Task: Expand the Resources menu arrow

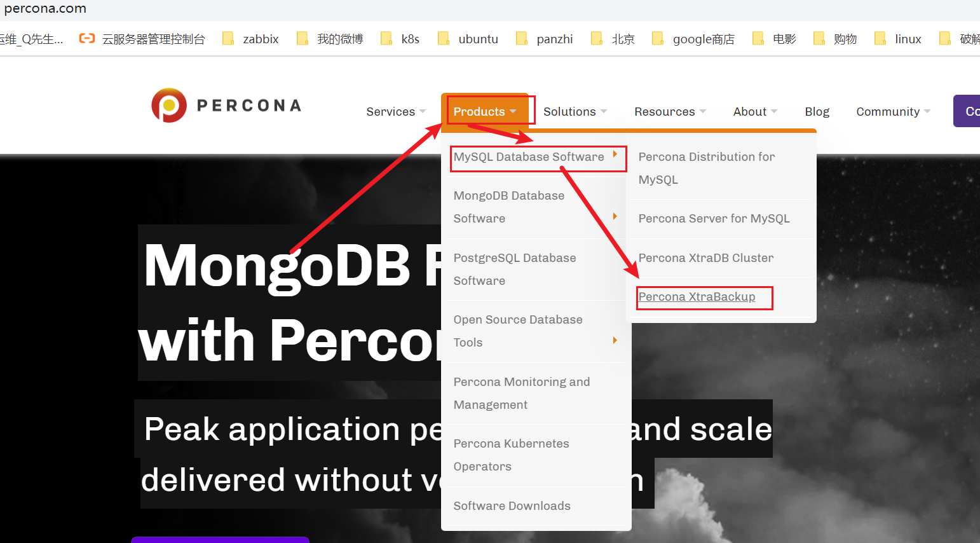Action: coord(703,111)
